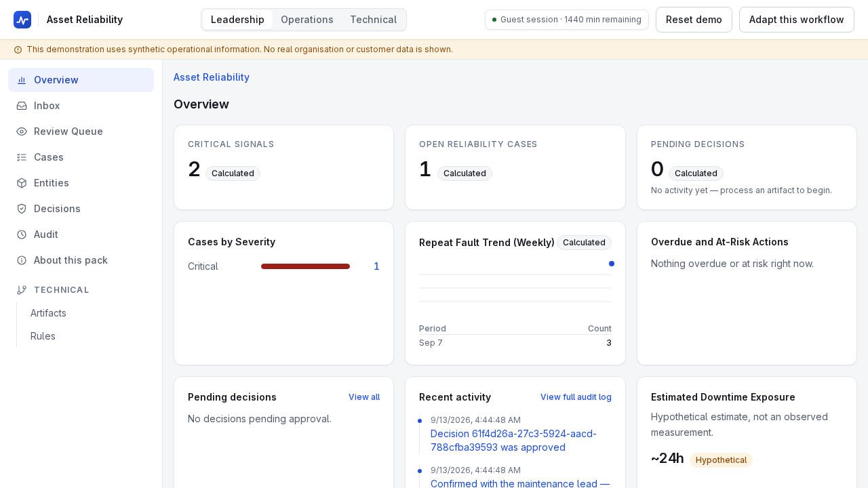Switch to the Operations view
The image size is (868, 488).
[307, 20]
